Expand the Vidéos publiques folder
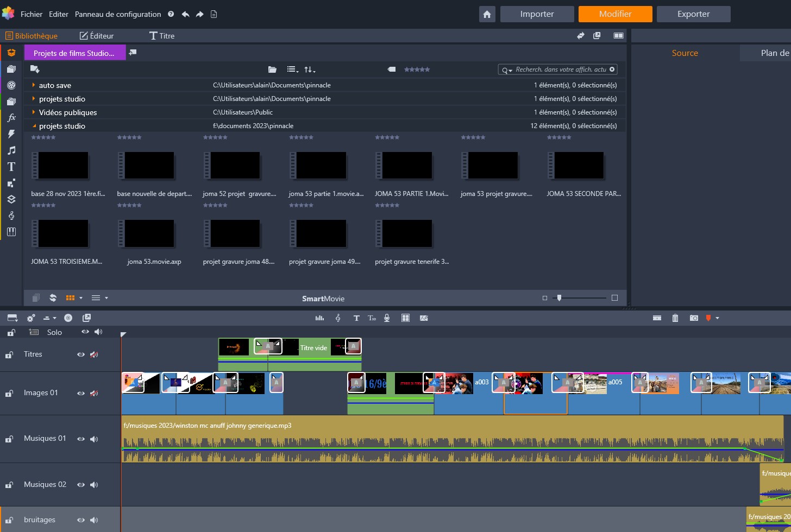Image resolution: width=791 pixels, height=532 pixels. click(34, 112)
